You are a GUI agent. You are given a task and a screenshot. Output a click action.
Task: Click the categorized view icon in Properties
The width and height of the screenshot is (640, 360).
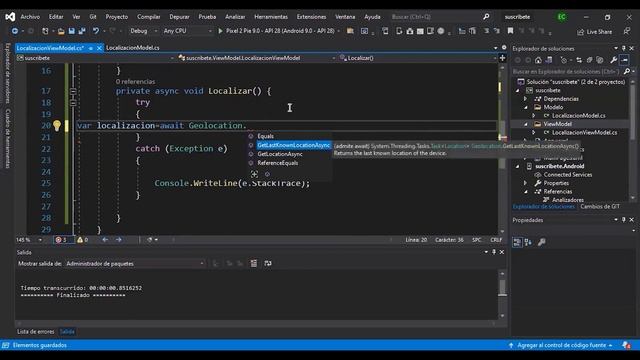[517, 242]
